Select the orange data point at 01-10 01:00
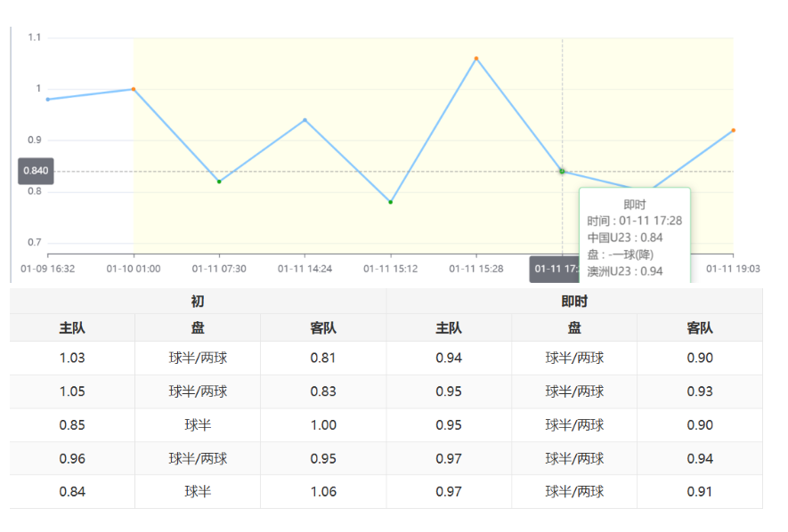Image resolution: width=788 pixels, height=532 pixels. (134, 89)
